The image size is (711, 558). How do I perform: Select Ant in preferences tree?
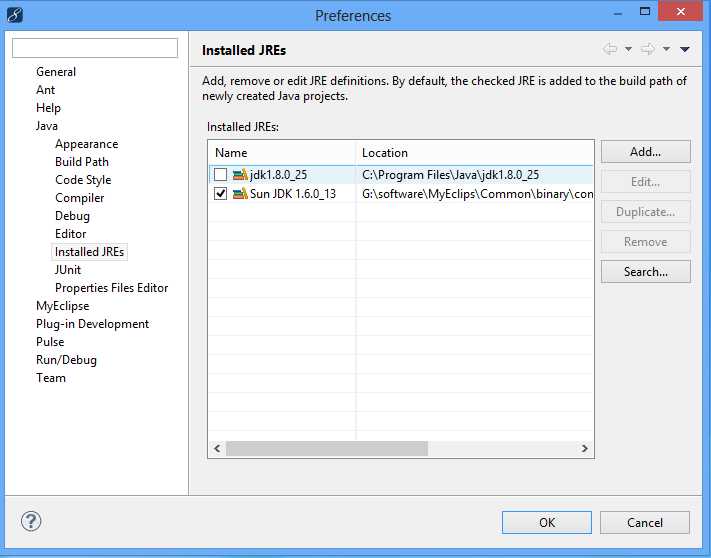(x=45, y=90)
